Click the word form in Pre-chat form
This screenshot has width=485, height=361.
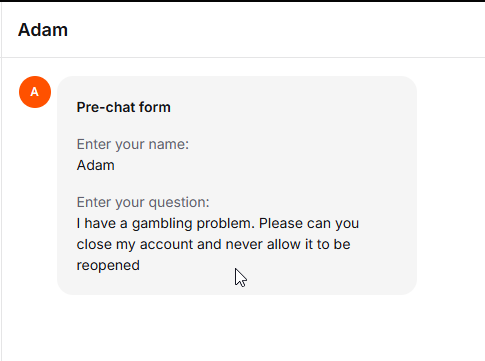[x=155, y=107]
